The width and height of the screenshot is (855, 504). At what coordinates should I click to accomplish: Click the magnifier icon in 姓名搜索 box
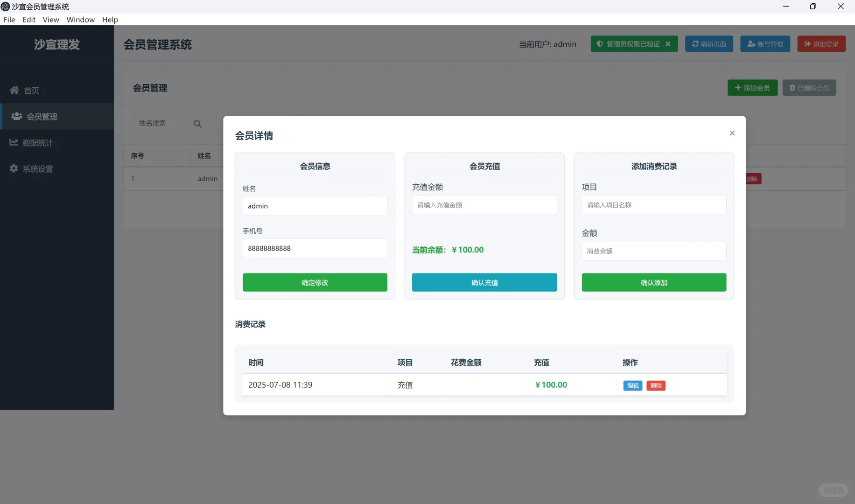tap(197, 123)
